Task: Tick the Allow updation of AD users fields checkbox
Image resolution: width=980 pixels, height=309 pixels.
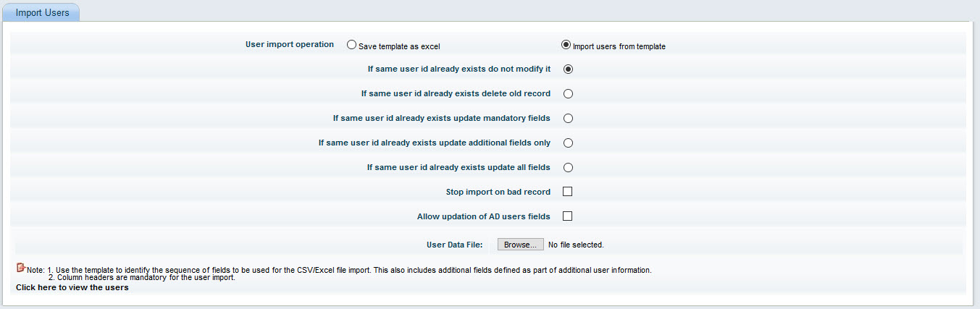Action: click(x=568, y=216)
